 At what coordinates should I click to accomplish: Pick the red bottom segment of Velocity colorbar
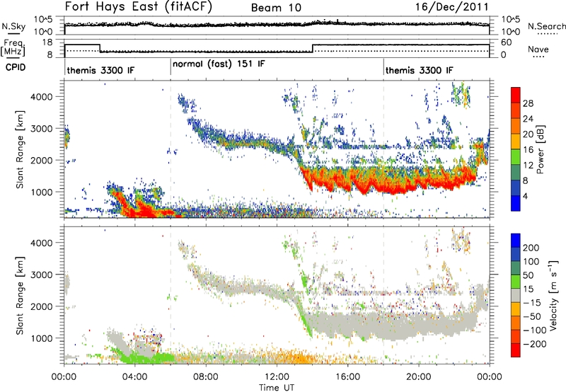tap(516, 350)
